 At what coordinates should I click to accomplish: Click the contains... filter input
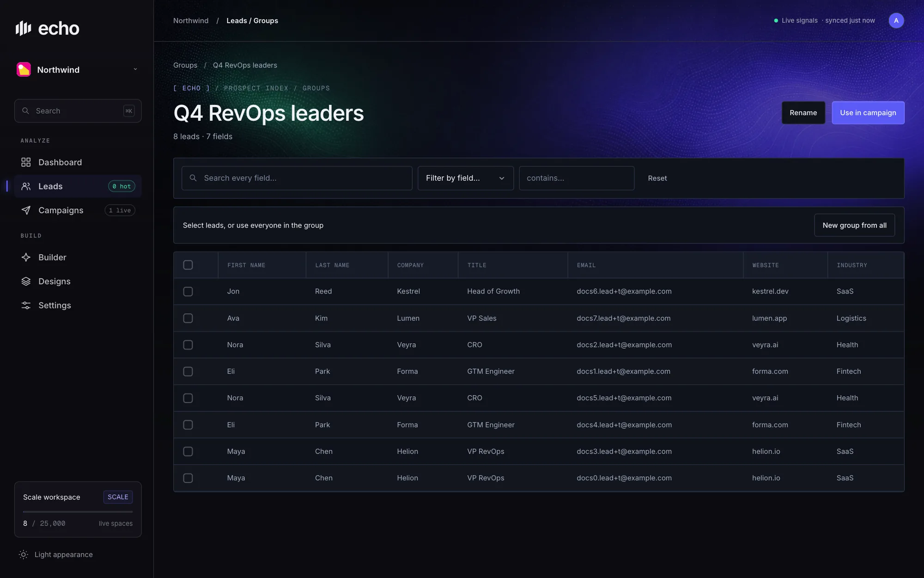click(x=577, y=178)
